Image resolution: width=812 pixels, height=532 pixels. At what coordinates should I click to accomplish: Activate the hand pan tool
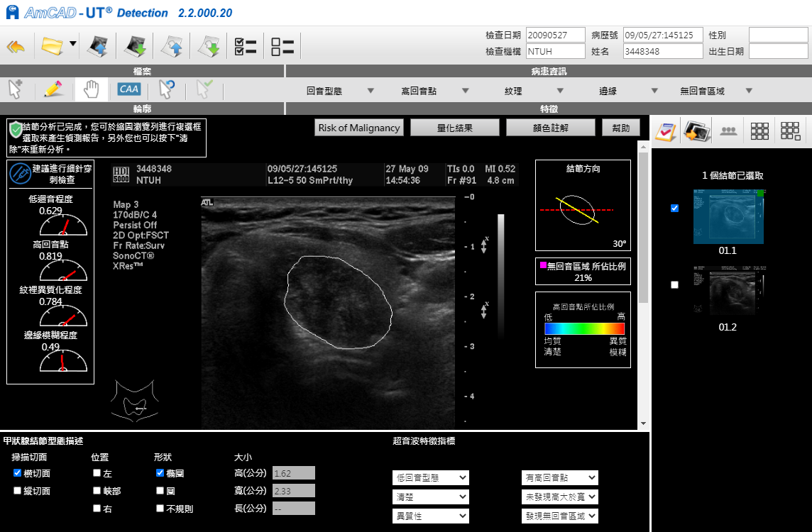point(91,89)
